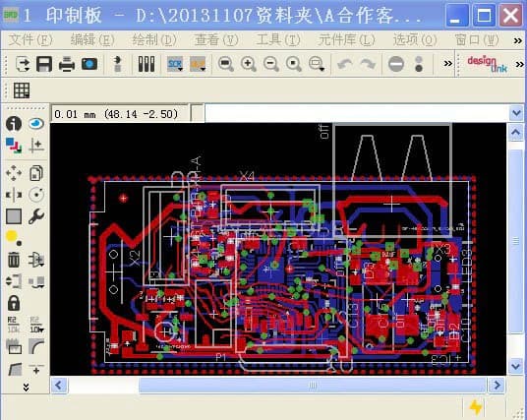Select the Copy tool

[36, 173]
